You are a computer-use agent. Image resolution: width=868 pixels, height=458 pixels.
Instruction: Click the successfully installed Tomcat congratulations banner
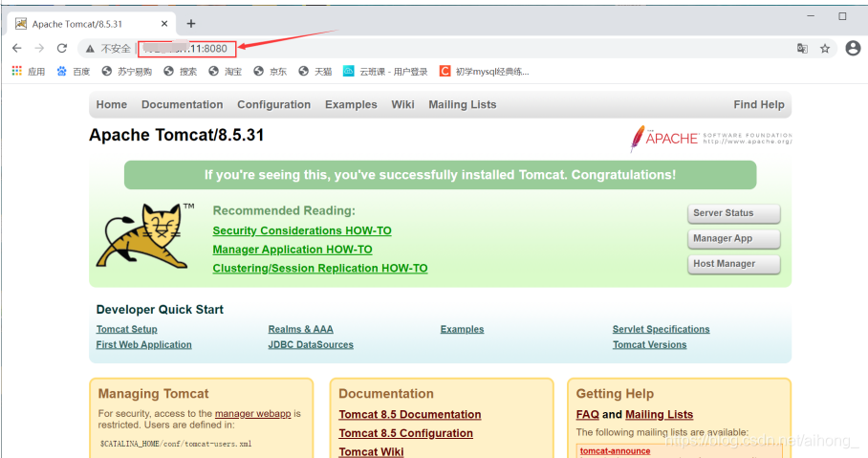[x=440, y=175]
